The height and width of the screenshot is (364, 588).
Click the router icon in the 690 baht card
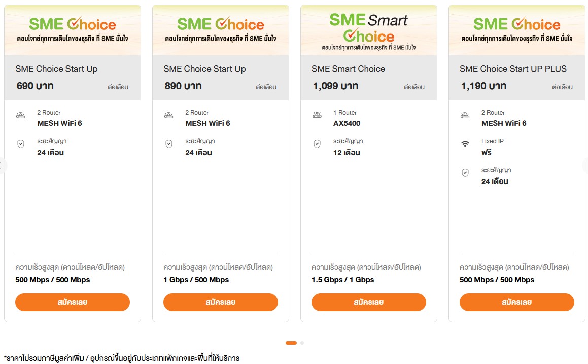[21, 116]
